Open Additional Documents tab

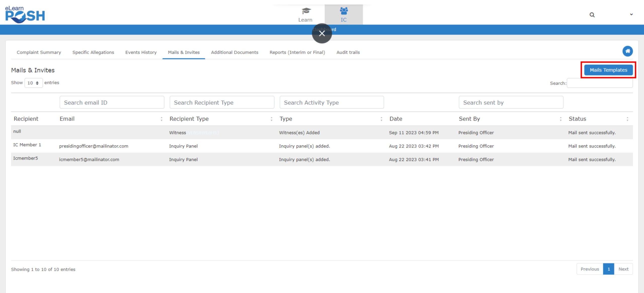234,52
